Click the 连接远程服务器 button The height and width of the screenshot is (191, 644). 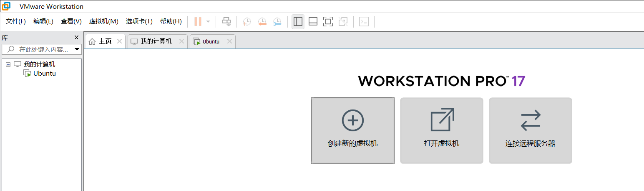pos(531,131)
